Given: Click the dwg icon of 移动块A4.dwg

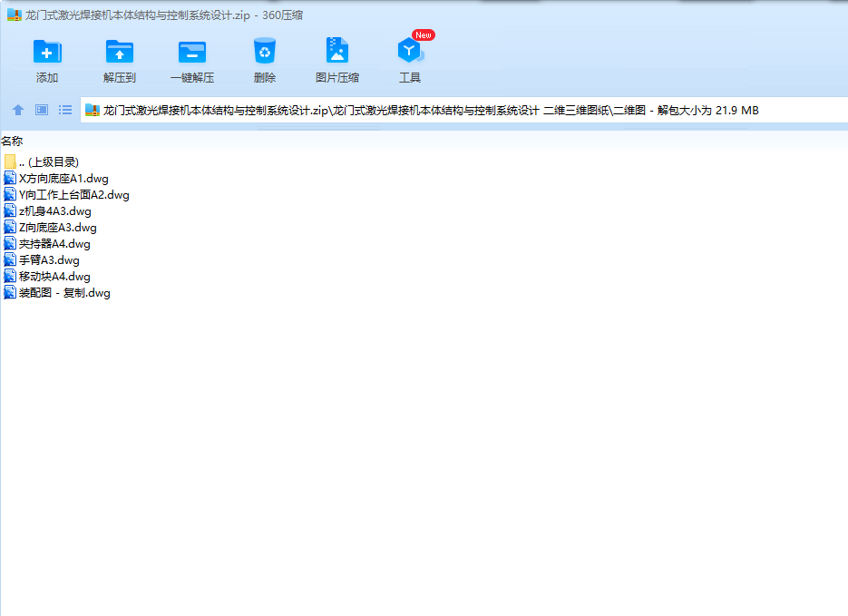Looking at the screenshot, I should point(10,277).
